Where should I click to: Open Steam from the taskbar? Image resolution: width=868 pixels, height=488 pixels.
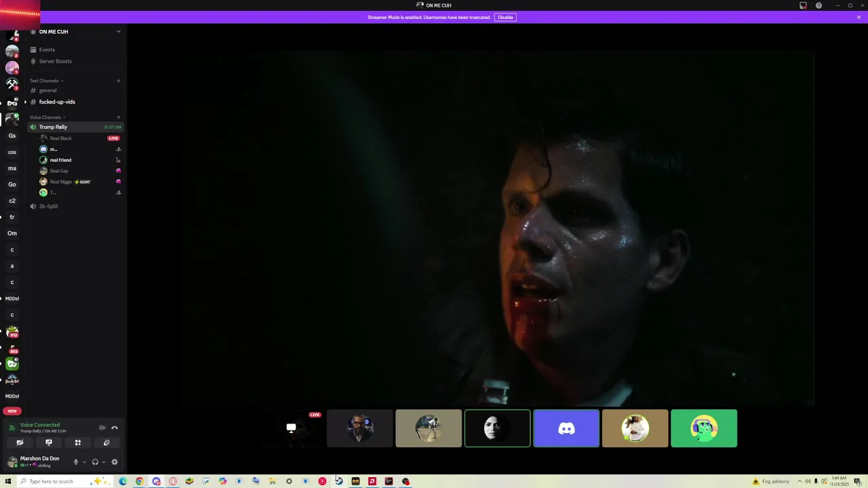(339, 481)
